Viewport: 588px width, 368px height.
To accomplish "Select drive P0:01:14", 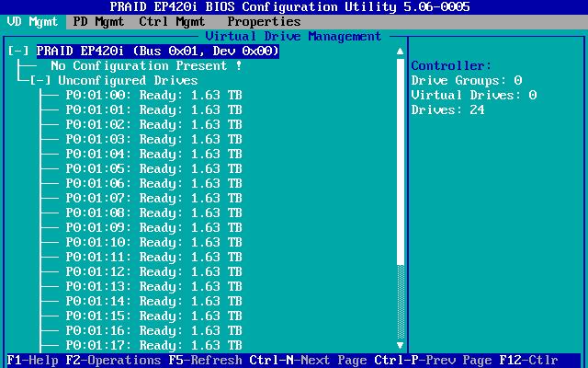I will click(153, 301).
